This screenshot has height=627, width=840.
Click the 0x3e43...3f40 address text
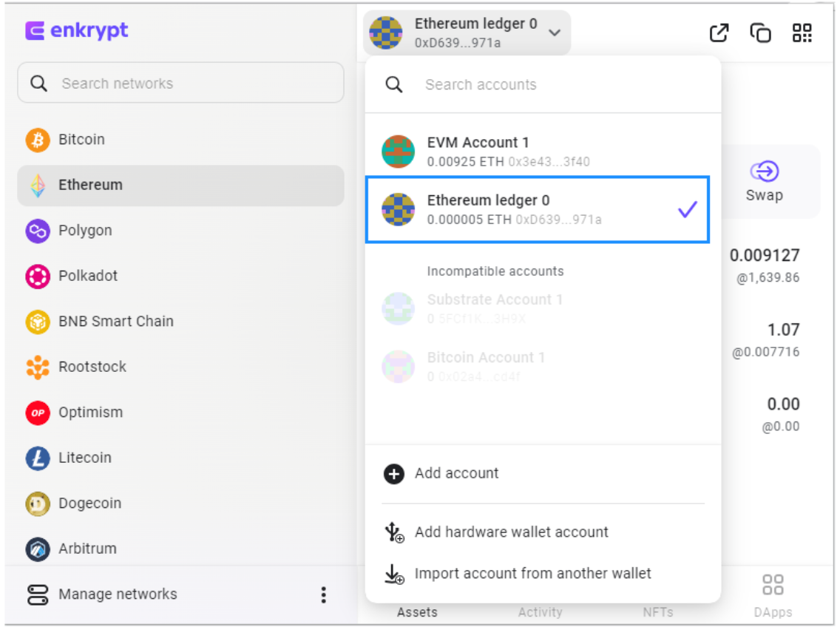(x=549, y=163)
